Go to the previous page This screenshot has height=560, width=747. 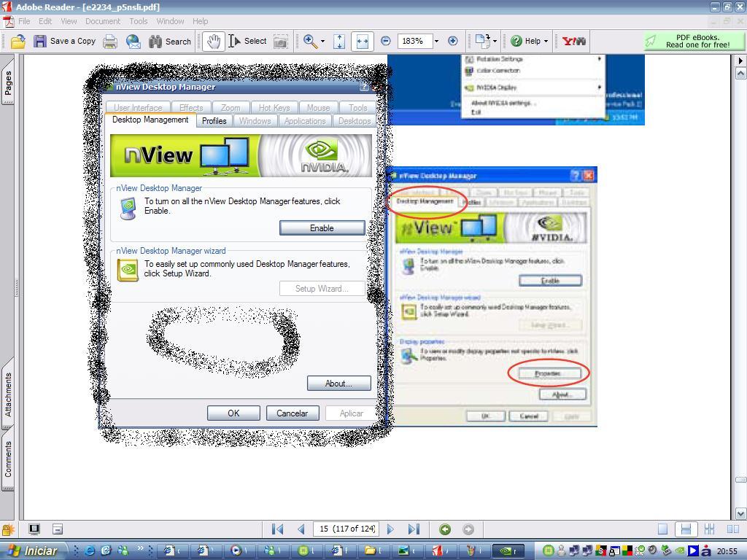301,529
